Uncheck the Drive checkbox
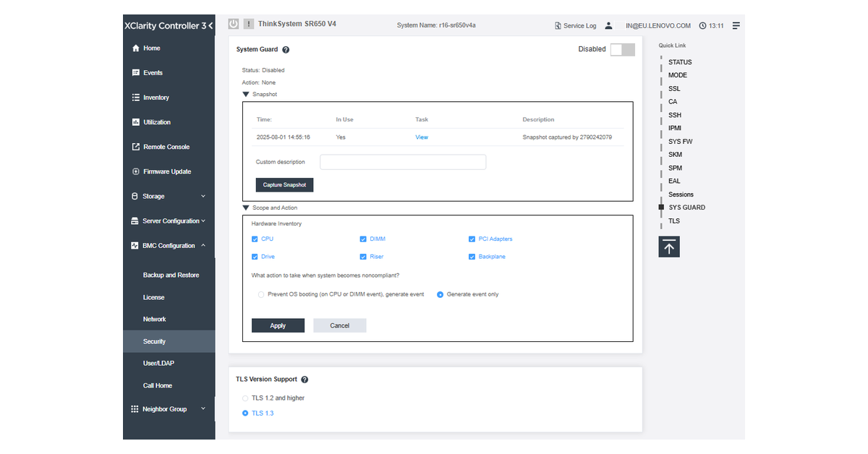 tap(255, 257)
